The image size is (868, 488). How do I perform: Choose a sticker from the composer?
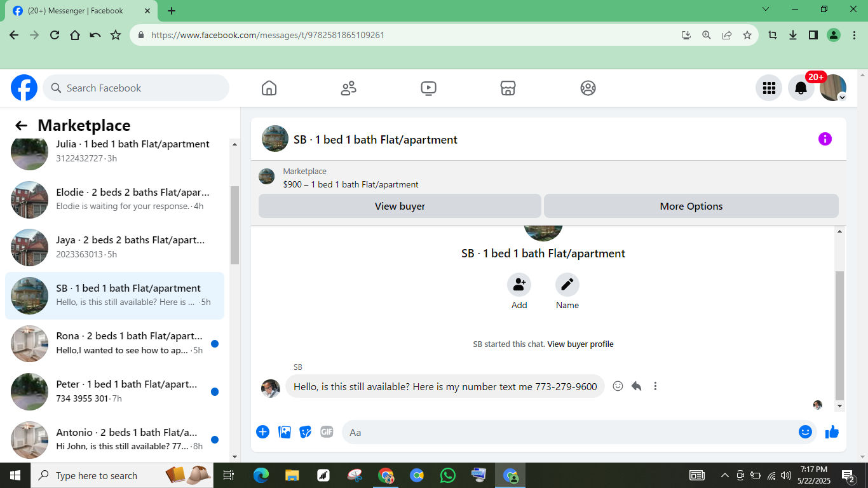point(306,432)
